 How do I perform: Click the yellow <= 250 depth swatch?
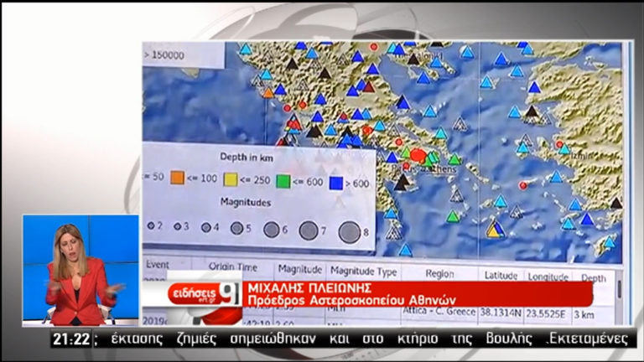point(231,179)
